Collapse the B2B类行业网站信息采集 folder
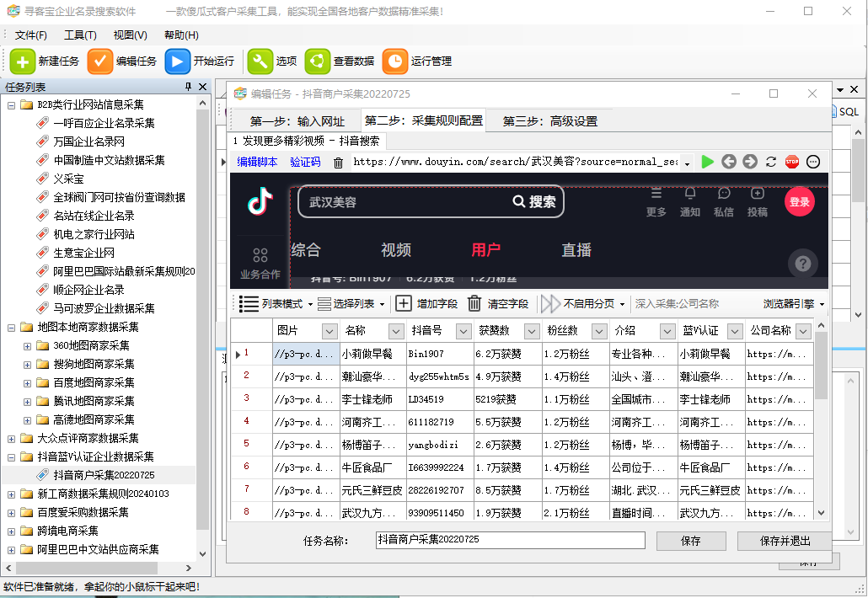This screenshot has height=598, width=868. click(x=12, y=104)
